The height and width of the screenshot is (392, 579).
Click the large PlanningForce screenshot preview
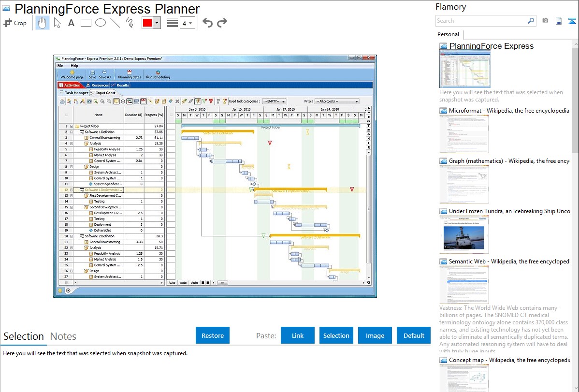coord(215,176)
